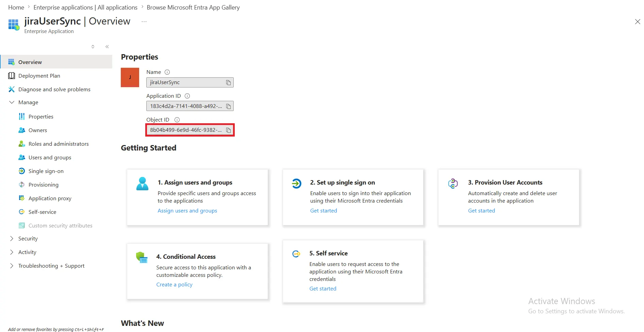This screenshot has width=644, height=332.
Task: Click the Object ID text field
Action: pyautogui.click(x=190, y=130)
